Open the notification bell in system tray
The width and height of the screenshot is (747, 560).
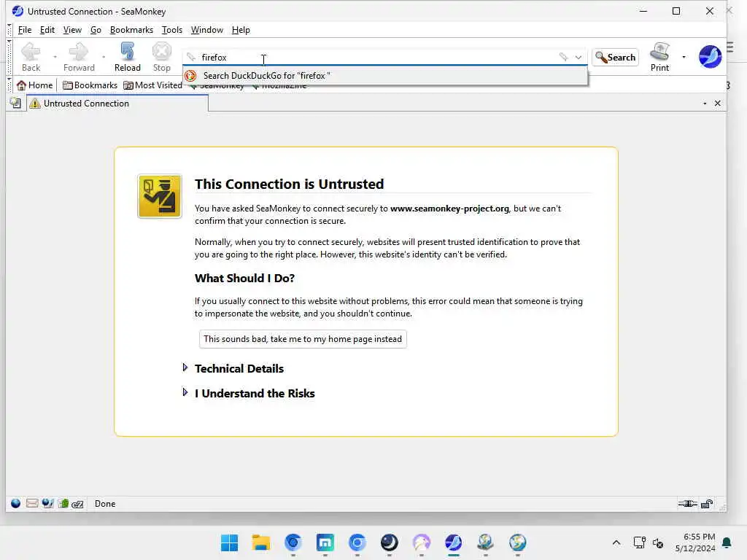point(727,542)
